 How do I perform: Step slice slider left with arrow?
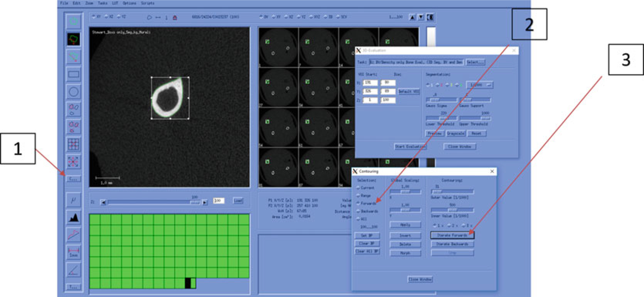pos(103,202)
